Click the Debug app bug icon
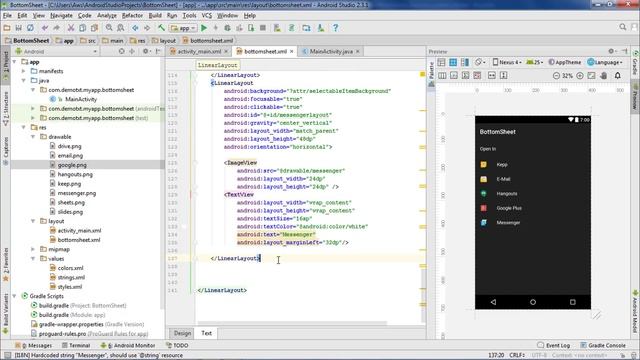Screen dimensions: 640x360 pyautogui.click(x=227, y=28)
